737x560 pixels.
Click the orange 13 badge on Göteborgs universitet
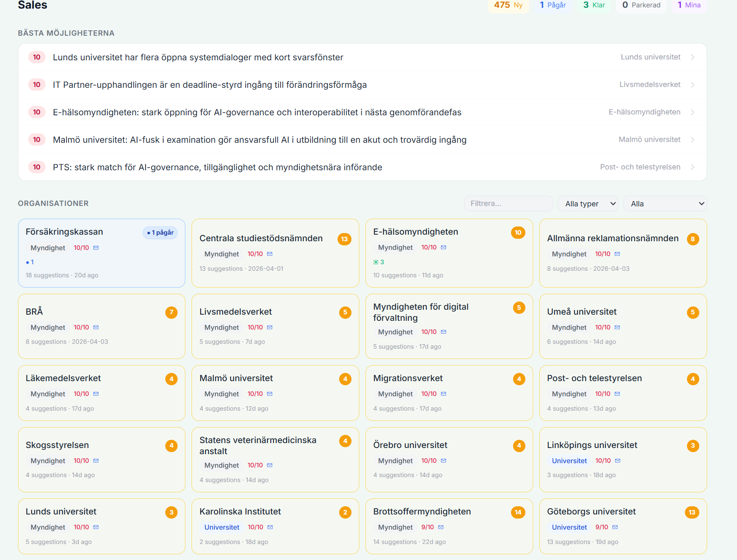(x=692, y=512)
